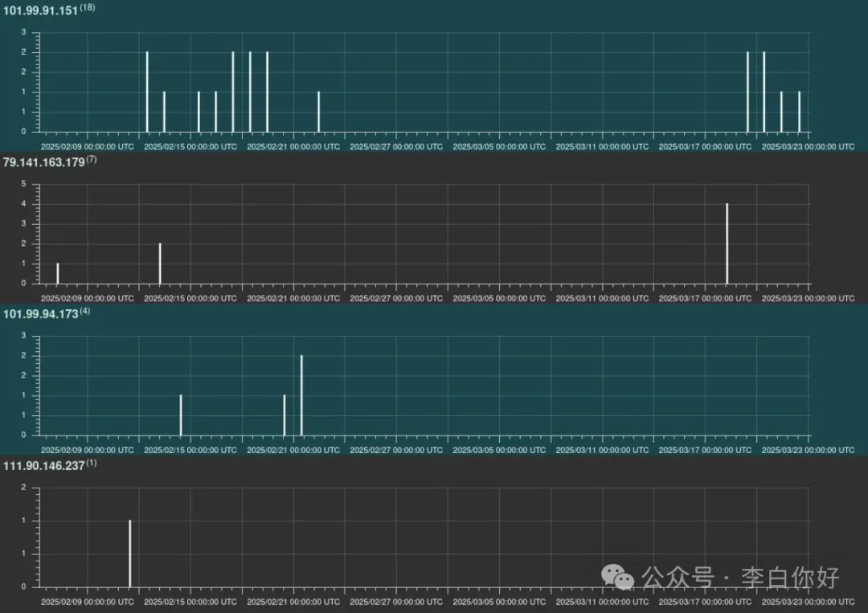Click the 2025/02/09 axis label in the 111.90.146.237 chart
The width and height of the screenshot is (868, 613).
pyautogui.click(x=88, y=602)
